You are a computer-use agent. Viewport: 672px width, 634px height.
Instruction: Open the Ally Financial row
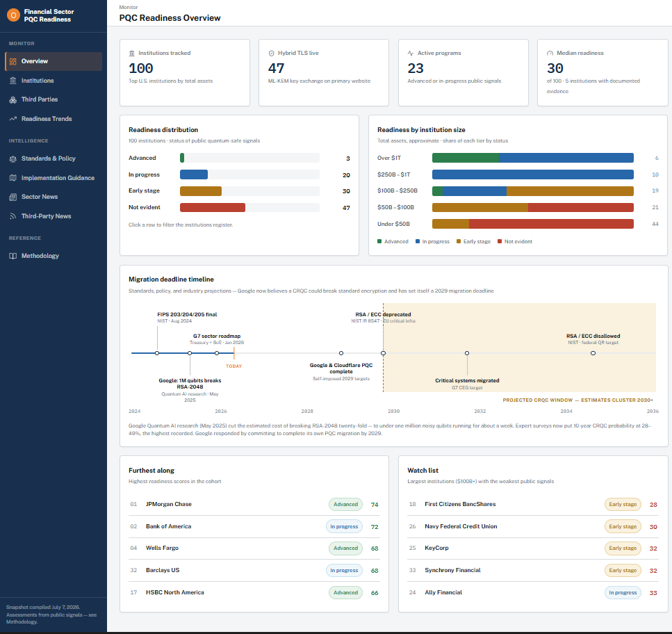[533, 592]
